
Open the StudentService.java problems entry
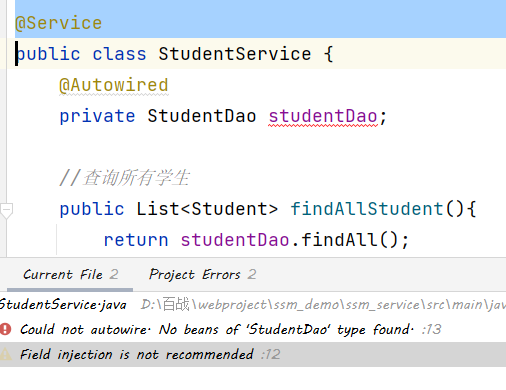pyautogui.click(x=63, y=305)
